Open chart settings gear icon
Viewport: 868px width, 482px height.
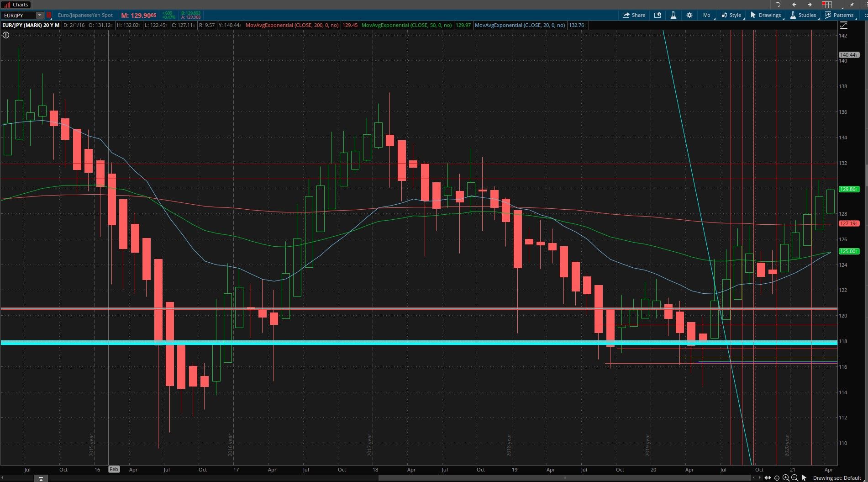click(x=689, y=15)
